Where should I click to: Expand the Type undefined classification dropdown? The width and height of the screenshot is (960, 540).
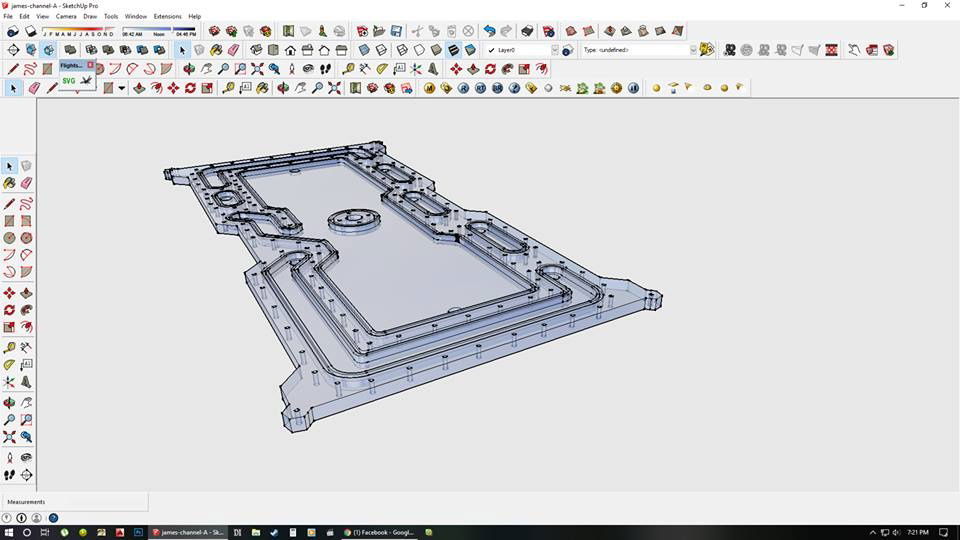[692, 50]
